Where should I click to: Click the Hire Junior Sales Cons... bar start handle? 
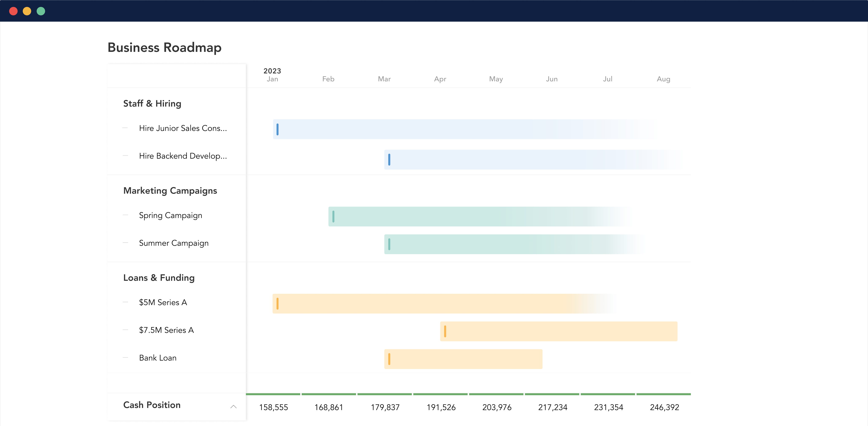pyautogui.click(x=277, y=129)
